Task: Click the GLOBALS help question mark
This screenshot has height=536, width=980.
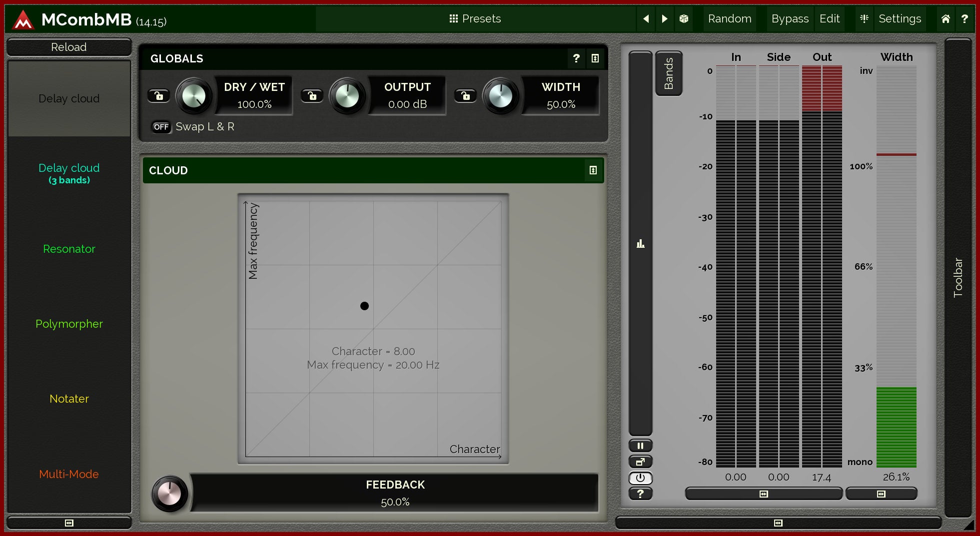Action: tap(576, 58)
